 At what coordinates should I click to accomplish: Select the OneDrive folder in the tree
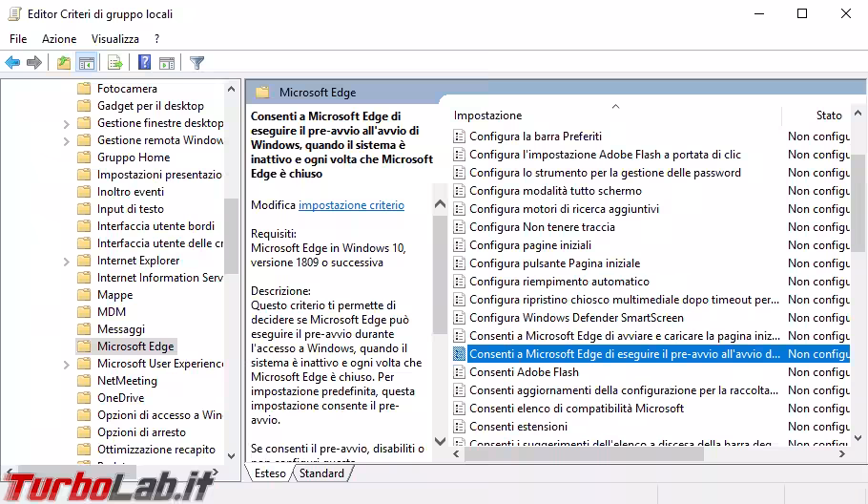point(120,398)
